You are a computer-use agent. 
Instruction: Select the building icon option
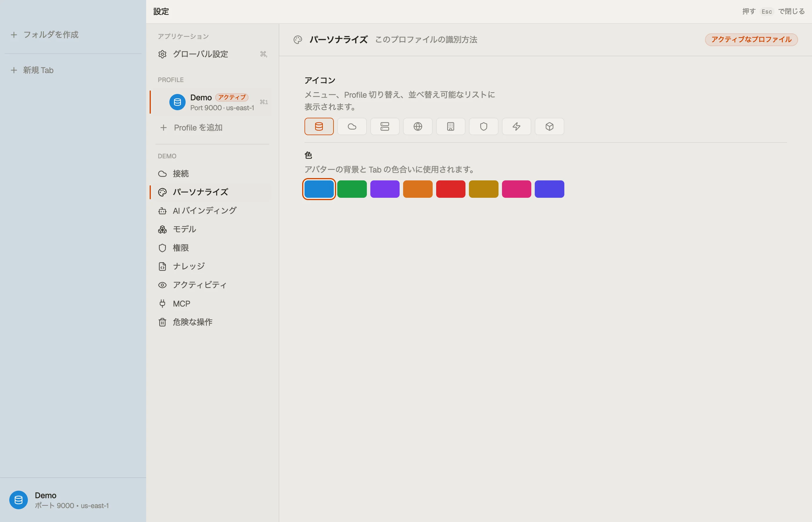450,126
